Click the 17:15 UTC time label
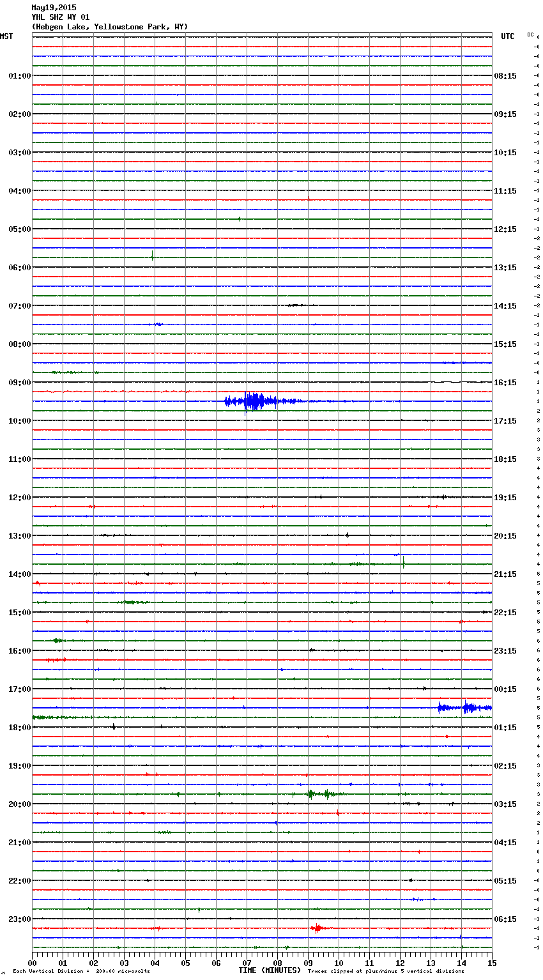 tap(505, 421)
